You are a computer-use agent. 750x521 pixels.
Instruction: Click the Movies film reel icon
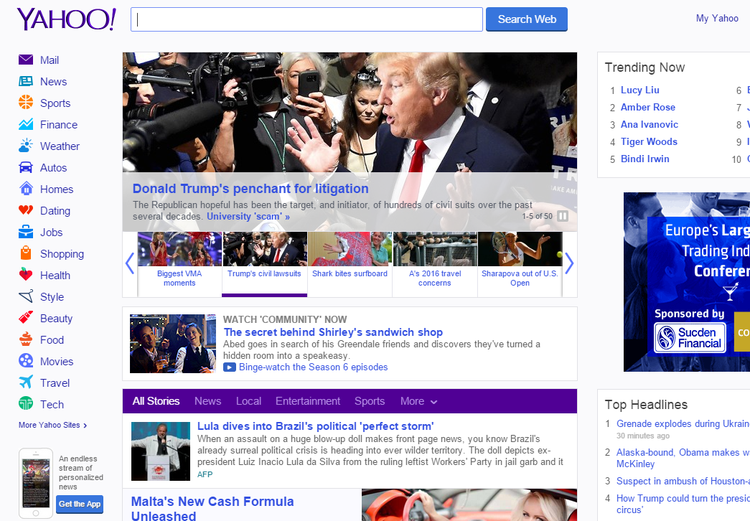click(x=26, y=361)
